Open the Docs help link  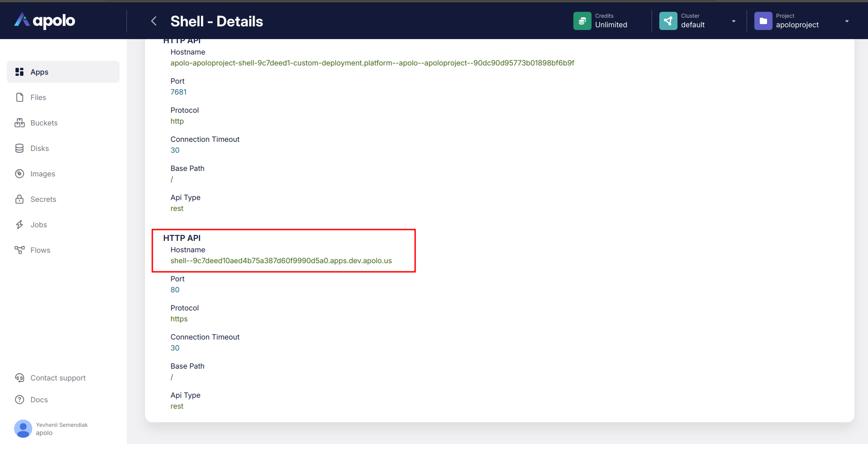click(x=39, y=400)
